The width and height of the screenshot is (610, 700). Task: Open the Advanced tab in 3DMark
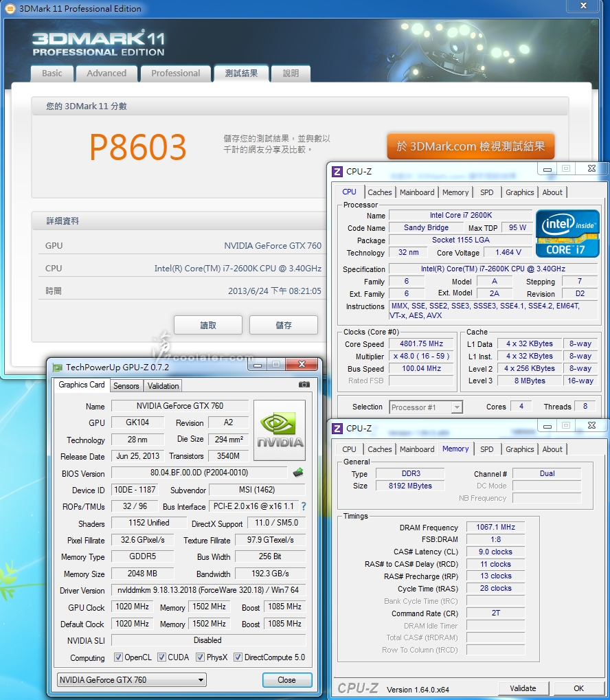click(106, 74)
